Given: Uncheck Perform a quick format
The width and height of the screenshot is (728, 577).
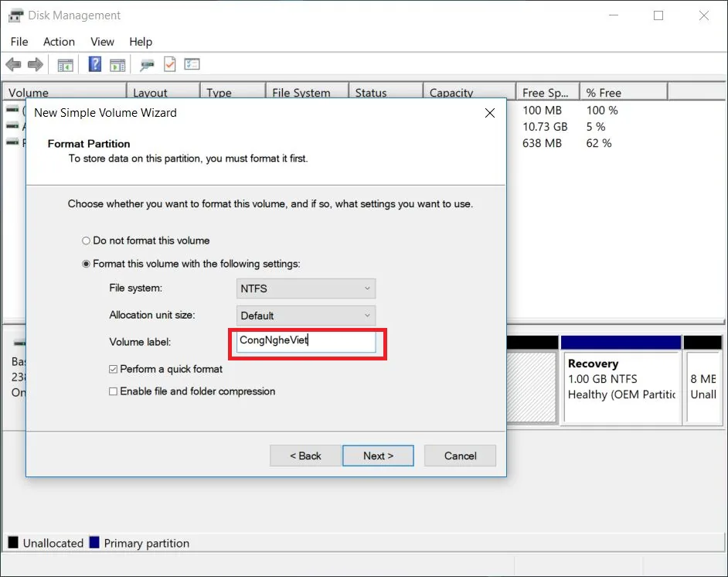Looking at the screenshot, I should coord(165,370).
